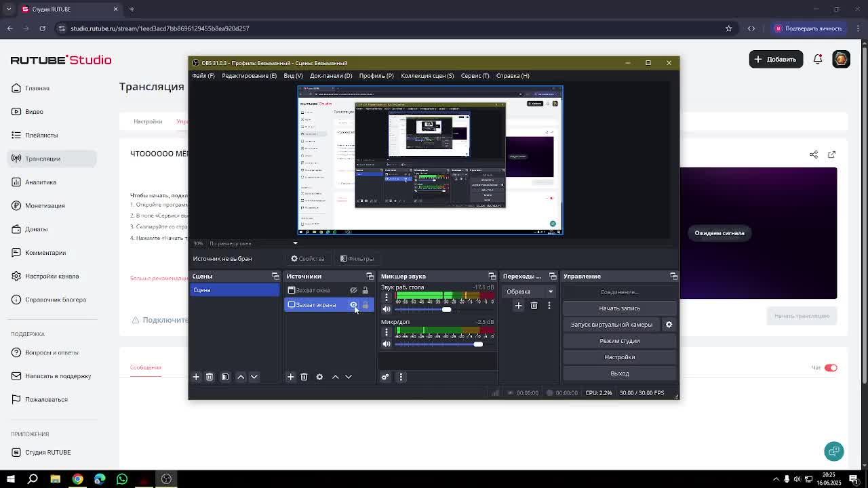Go to Аналитика in RUTUBE sidebar

(x=41, y=182)
